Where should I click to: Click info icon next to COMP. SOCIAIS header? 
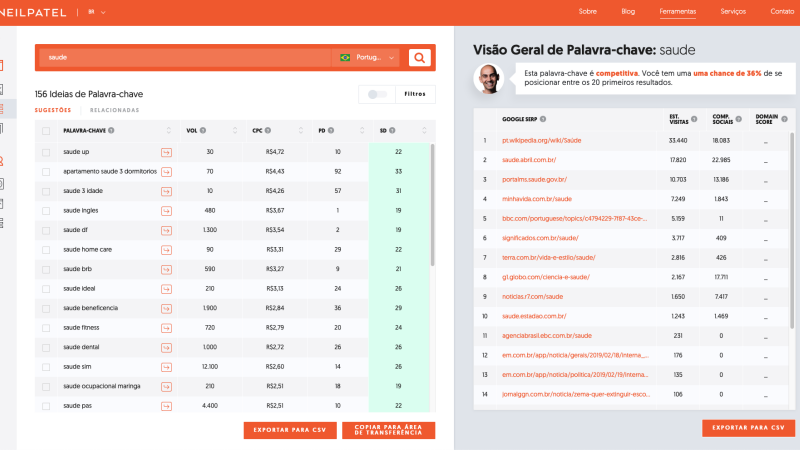pos(738,119)
